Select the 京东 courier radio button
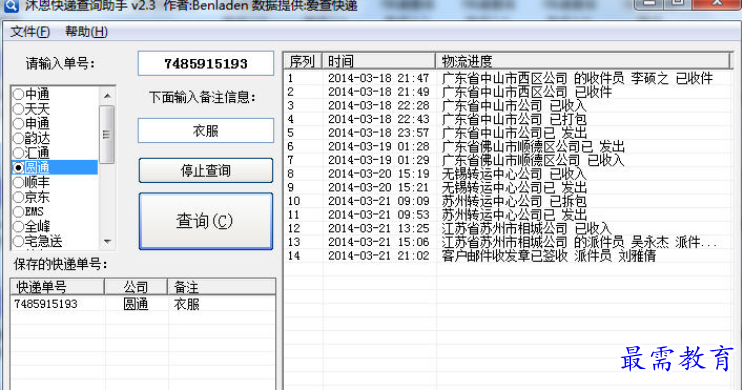The height and width of the screenshot is (390, 742). 18,197
